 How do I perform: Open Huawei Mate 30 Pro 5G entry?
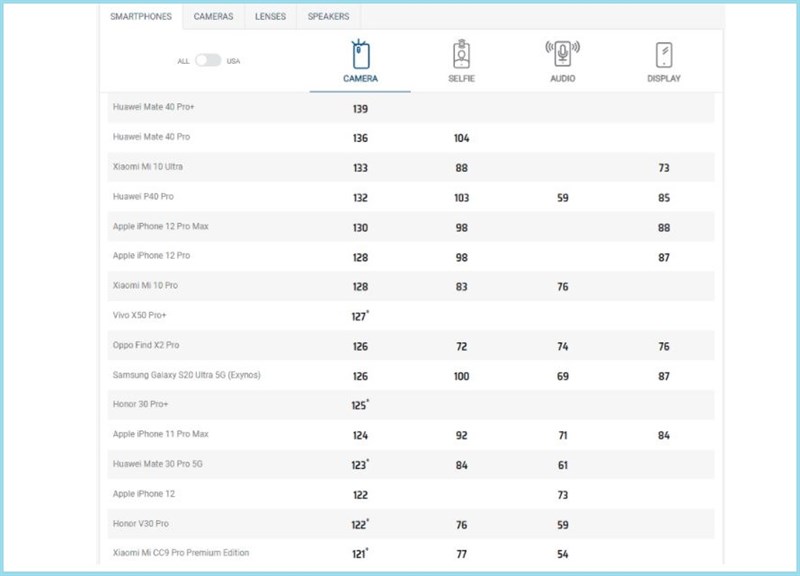point(158,464)
